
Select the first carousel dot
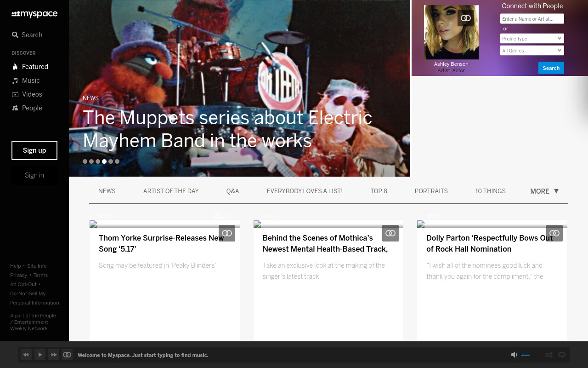tap(85, 161)
